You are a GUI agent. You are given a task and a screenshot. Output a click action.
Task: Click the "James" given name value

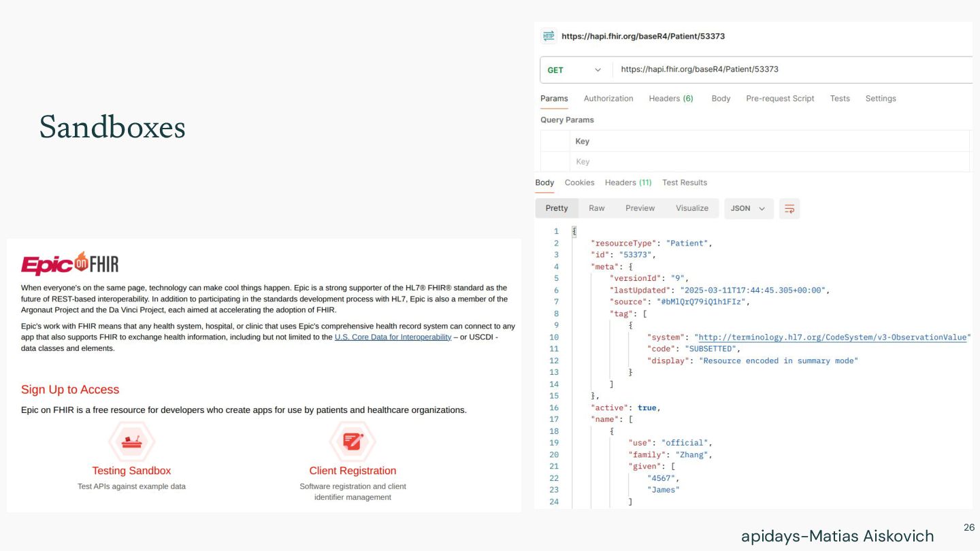pyautogui.click(x=664, y=490)
